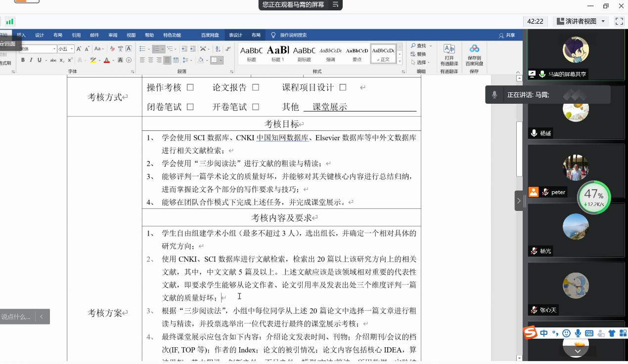The width and height of the screenshot is (628, 364).
Task: Decrease paragraph indent
Action: click(x=185, y=49)
